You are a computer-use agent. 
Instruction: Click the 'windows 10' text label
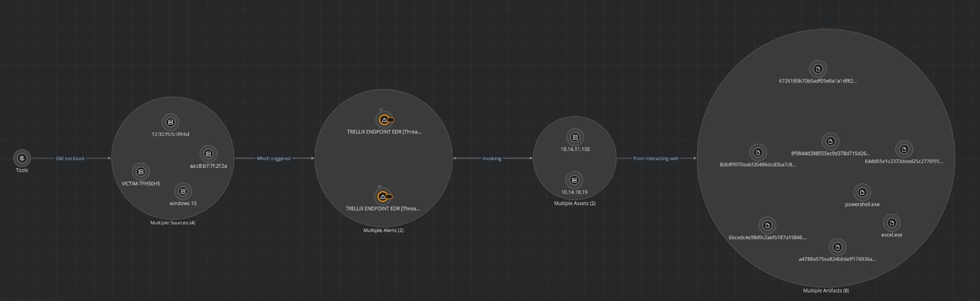pyautogui.click(x=183, y=204)
